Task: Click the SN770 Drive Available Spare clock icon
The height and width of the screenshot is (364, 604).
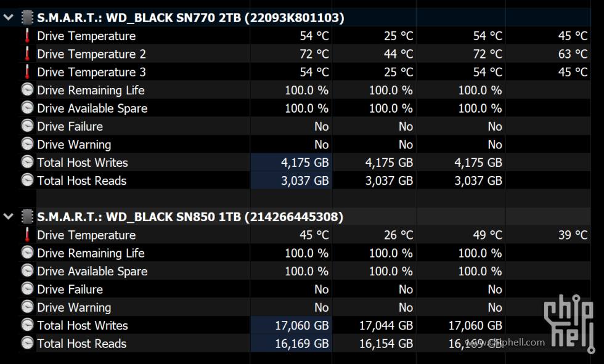Action: [x=27, y=108]
